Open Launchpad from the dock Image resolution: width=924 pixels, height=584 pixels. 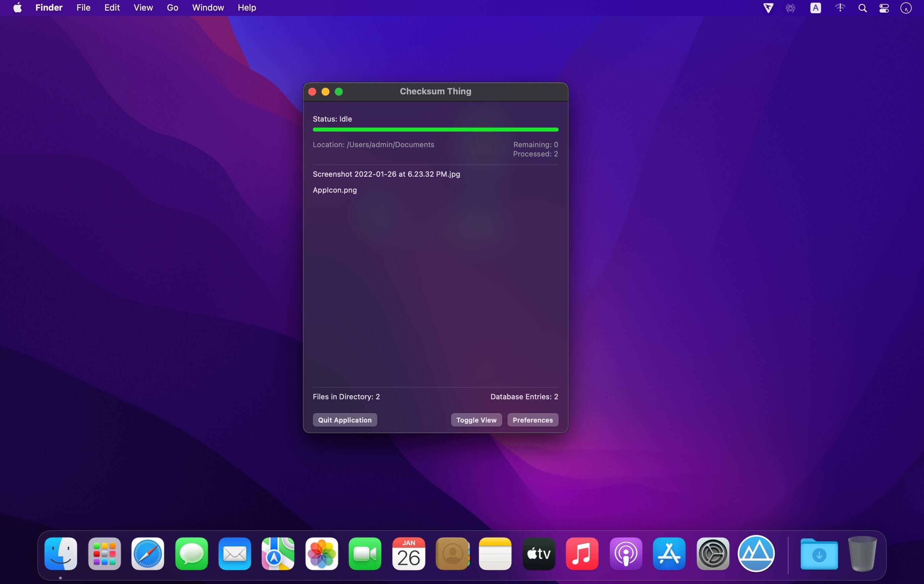coord(104,554)
